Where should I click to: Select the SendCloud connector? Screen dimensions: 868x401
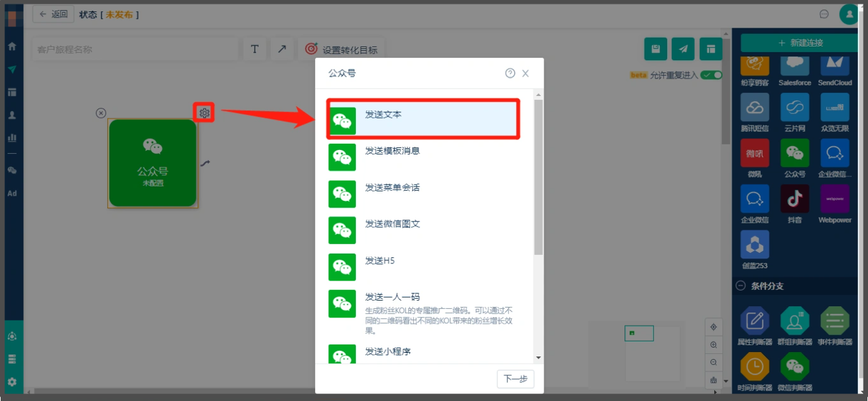tap(835, 72)
